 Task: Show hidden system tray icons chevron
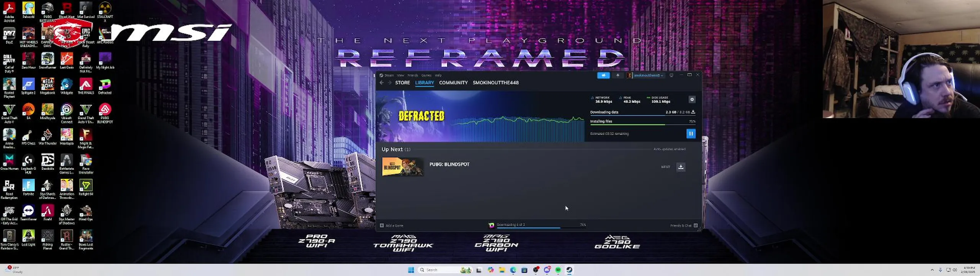932,270
